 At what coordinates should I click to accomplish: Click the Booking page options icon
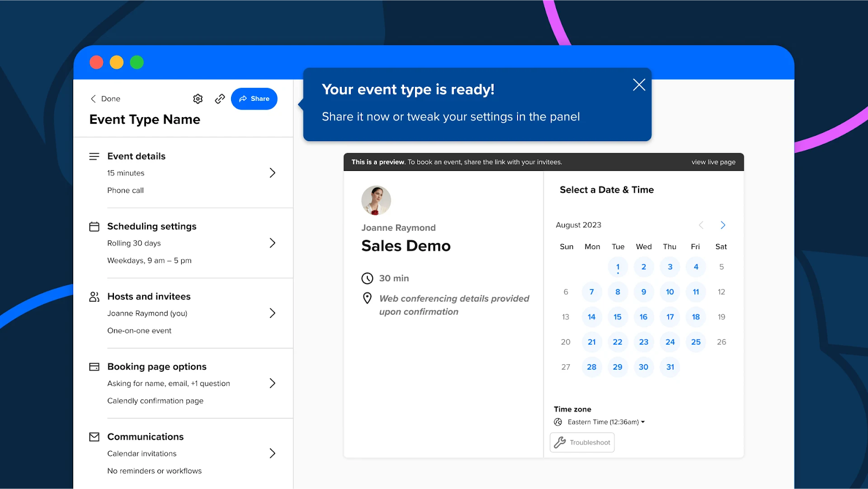pos(94,367)
